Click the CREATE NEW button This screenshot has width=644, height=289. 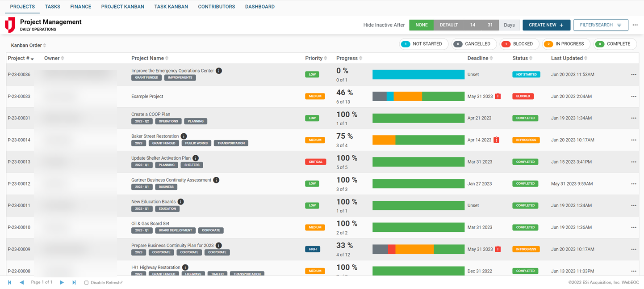pos(546,25)
